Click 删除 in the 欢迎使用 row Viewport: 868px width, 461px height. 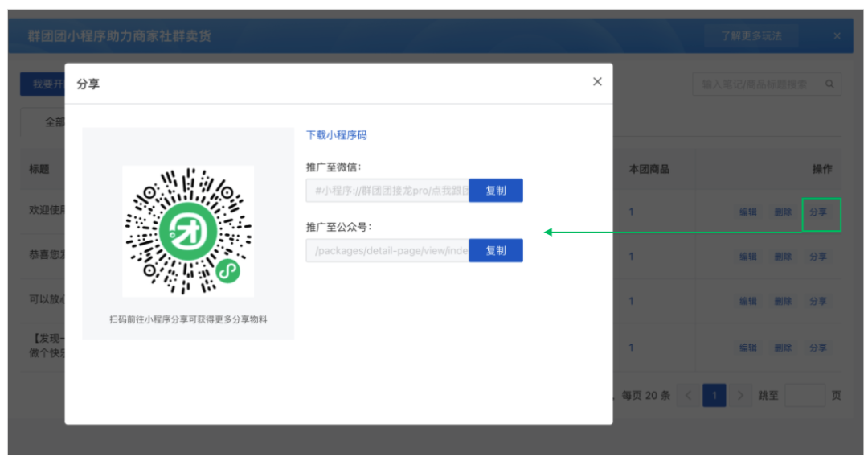coord(783,212)
